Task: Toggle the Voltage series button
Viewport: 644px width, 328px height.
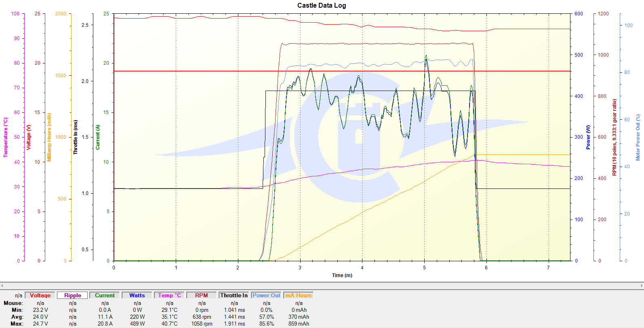Action: click(40, 295)
